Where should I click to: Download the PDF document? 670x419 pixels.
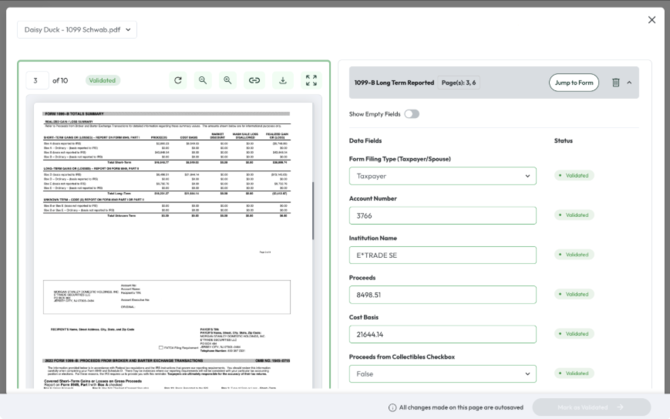click(x=283, y=80)
